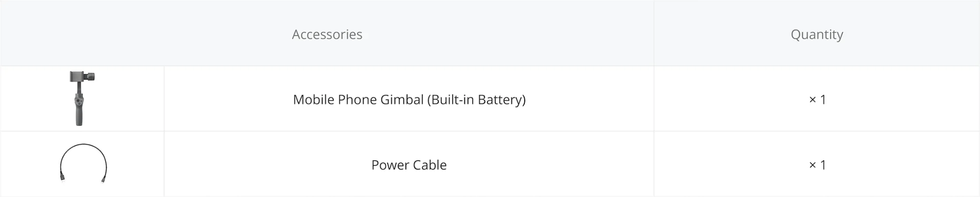Select the Quantity column header
Viewport: 980px width, 197px height.
coord(816,34)
